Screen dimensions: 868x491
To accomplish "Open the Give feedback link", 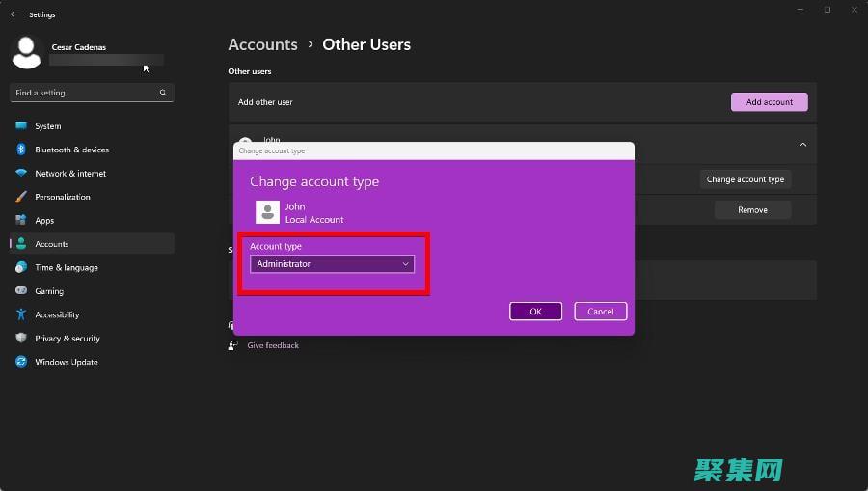I will pos(273,345).
